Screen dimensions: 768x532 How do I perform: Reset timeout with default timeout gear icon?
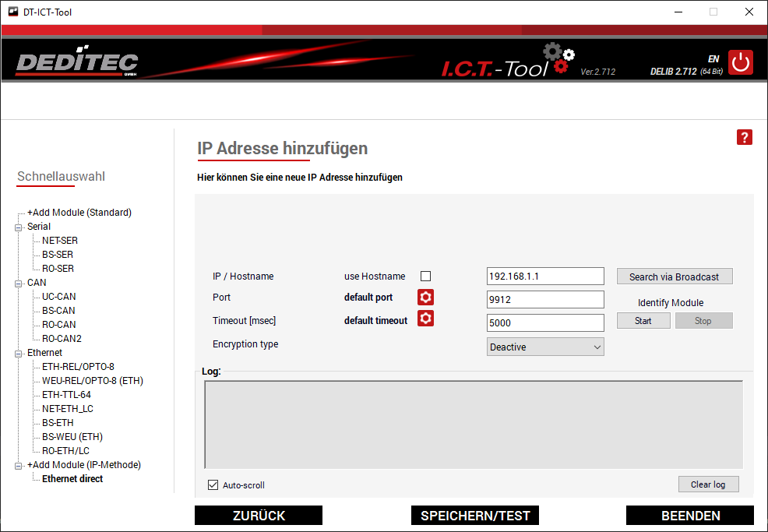(425, 319)
